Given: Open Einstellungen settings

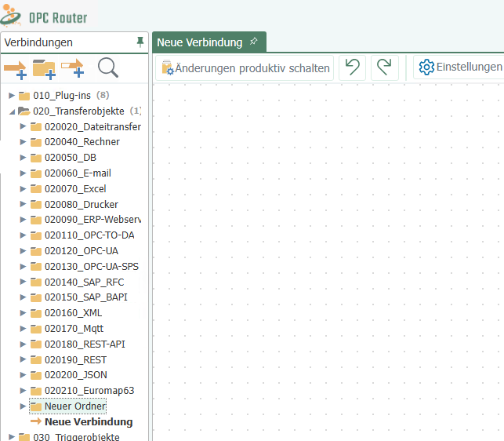Looking at the screenshot, I should [460, 67].
